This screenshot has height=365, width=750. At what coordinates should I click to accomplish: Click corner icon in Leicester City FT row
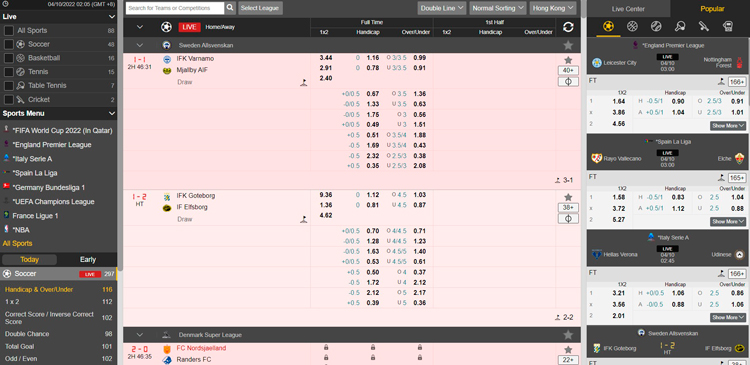tap(721, 82)
